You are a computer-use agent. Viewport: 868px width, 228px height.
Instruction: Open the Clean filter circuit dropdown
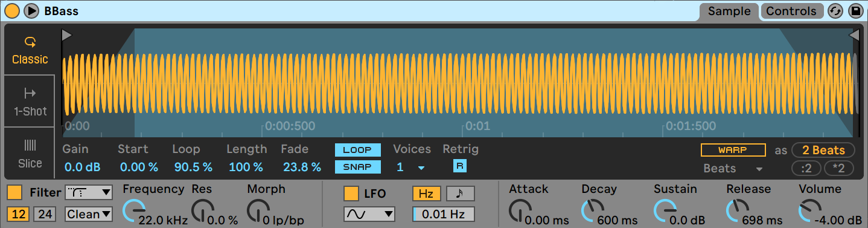point(88,213)
